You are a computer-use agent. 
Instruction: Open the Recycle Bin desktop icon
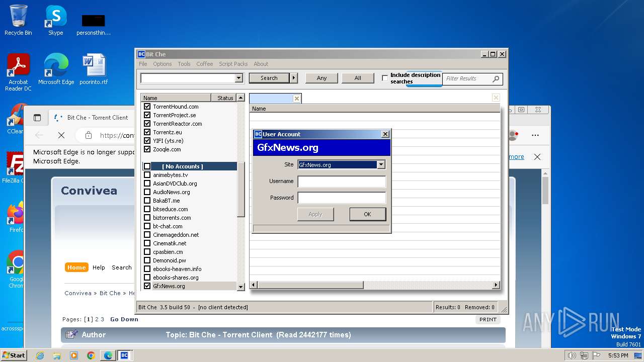click(18, 20)
